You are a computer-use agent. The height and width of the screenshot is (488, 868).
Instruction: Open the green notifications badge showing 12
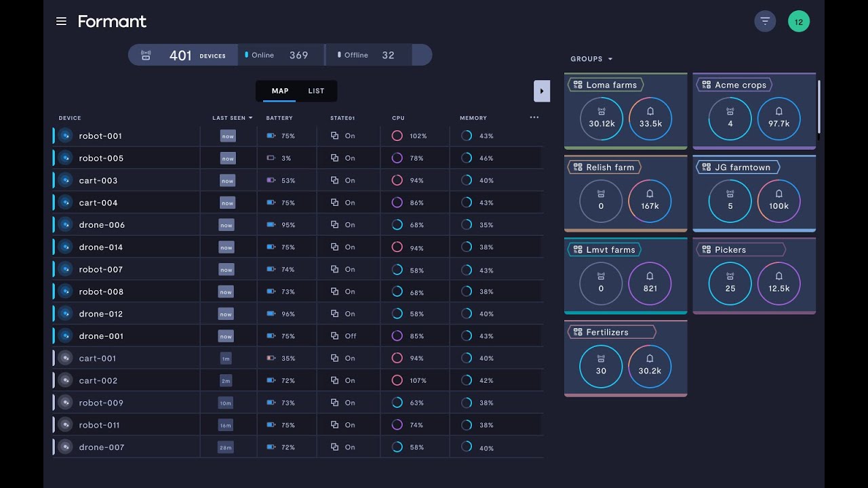coord(799,22)
